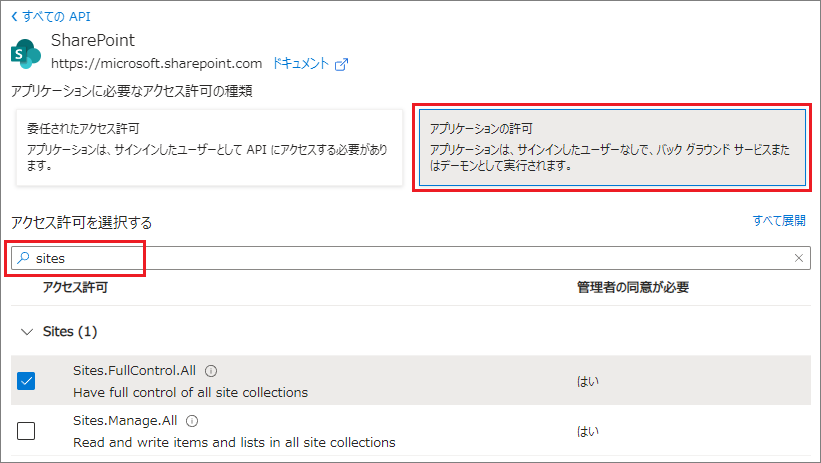Check the Sites.Manage.All checkbox

coord(26,431)
